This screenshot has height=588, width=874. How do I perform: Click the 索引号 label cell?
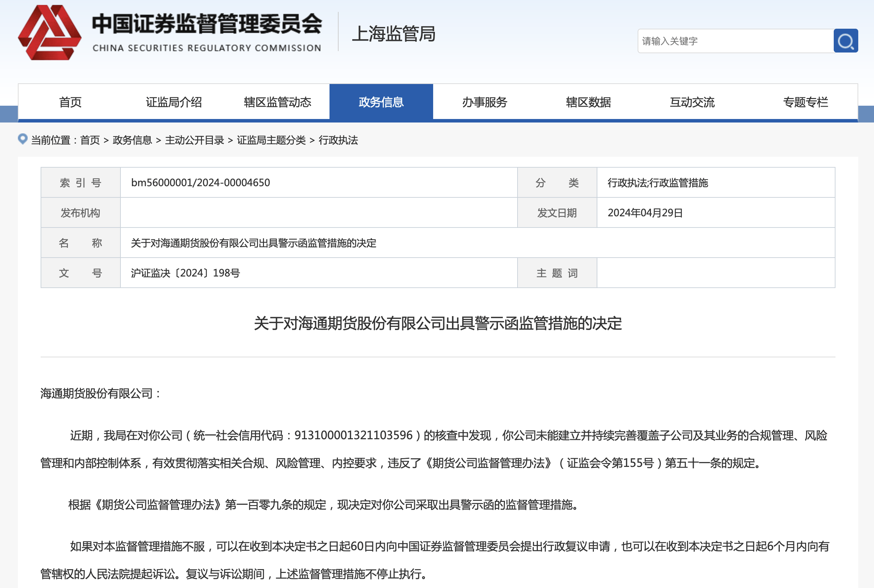coord(81,183)
